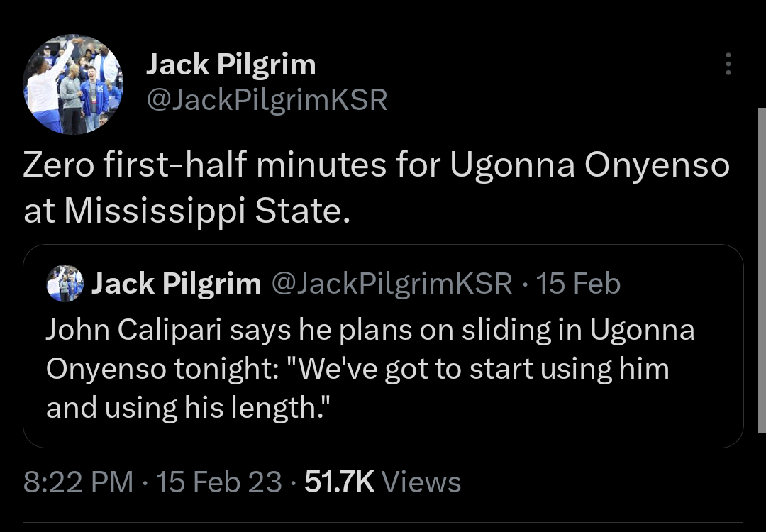Click "at Mississippi State." in the main tweet
This screenshot has width=766, height=532.
coord(187,211)
